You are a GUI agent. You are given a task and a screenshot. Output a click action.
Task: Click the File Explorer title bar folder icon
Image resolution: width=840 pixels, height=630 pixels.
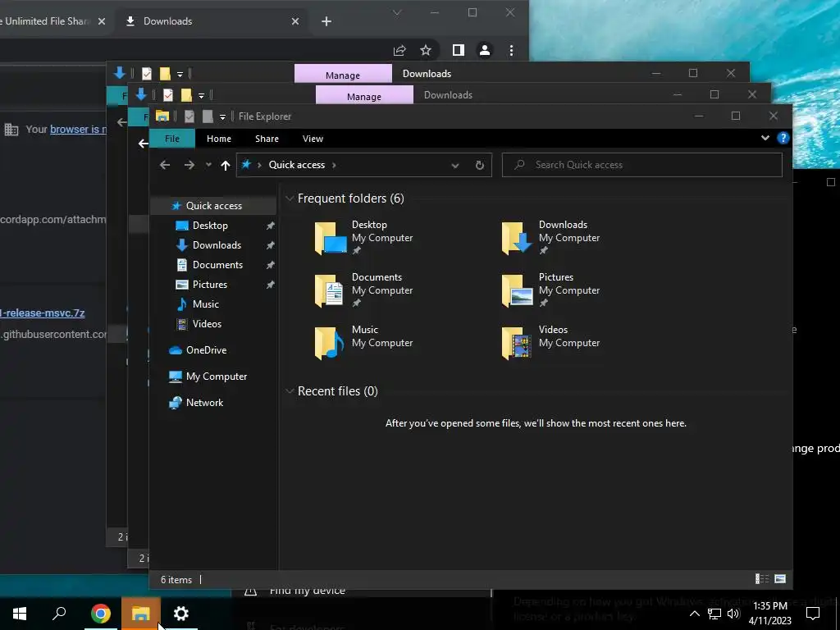[x=162, y=116]
